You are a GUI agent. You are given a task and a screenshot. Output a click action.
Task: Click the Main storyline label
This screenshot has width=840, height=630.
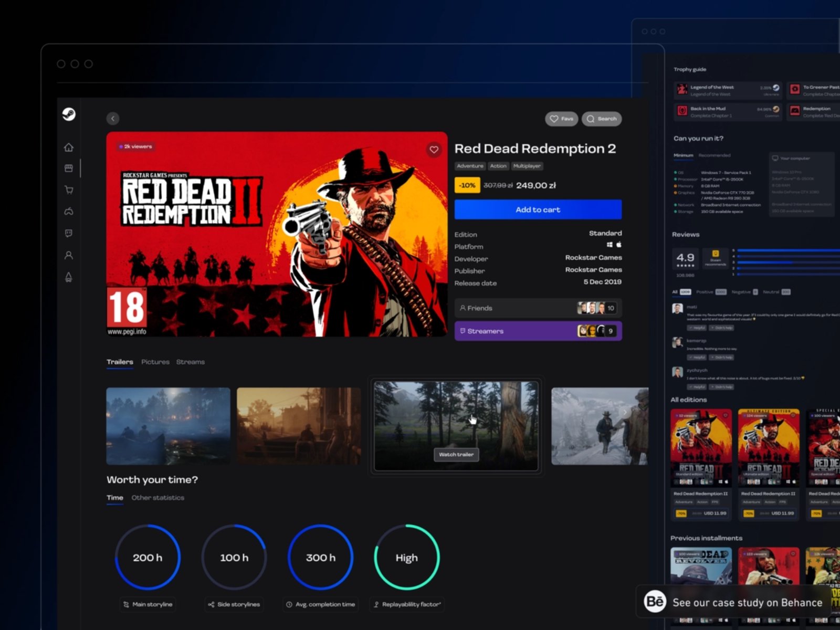[148, 604]
